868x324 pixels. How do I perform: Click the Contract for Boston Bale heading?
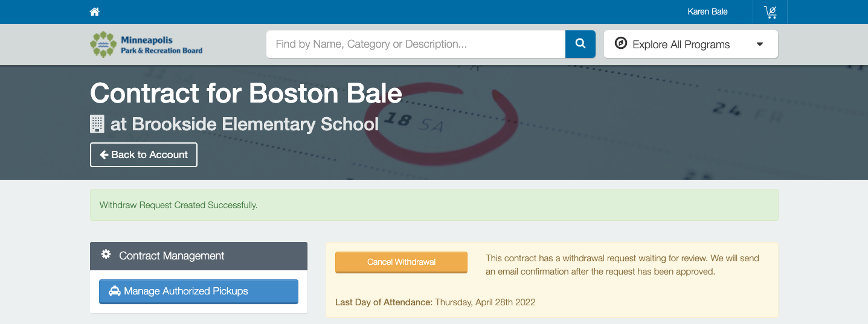(246, 93)
